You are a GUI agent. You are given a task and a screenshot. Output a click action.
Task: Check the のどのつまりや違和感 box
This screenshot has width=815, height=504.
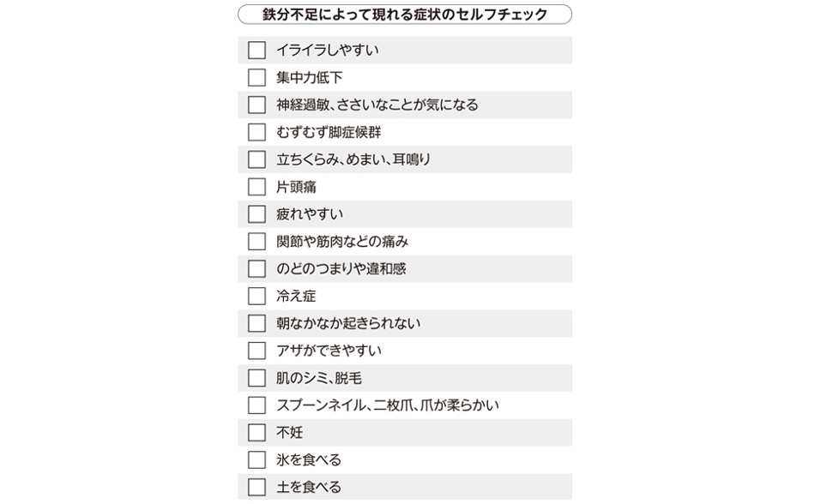[257, 269]
